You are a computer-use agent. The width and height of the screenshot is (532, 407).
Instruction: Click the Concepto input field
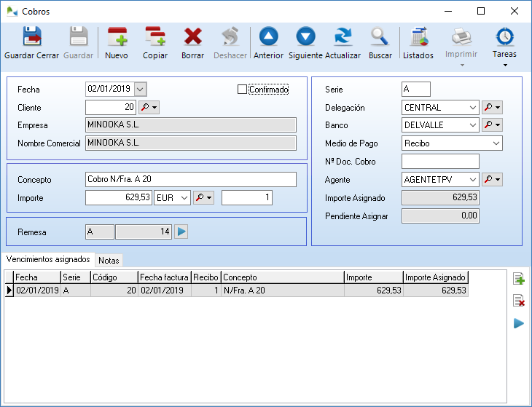click(x=190, y=179)
